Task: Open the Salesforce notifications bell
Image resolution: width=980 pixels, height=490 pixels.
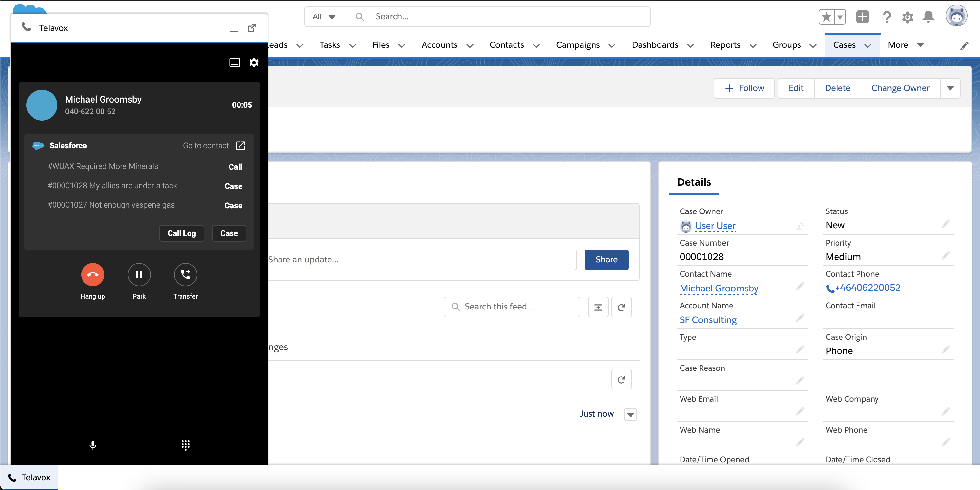Action: click(x=928, y=17)
